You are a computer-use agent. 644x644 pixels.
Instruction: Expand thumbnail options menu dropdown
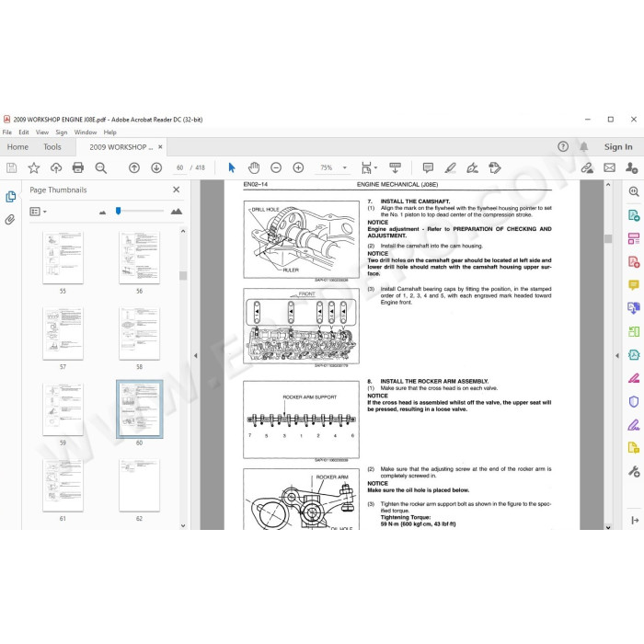[39, 212]
